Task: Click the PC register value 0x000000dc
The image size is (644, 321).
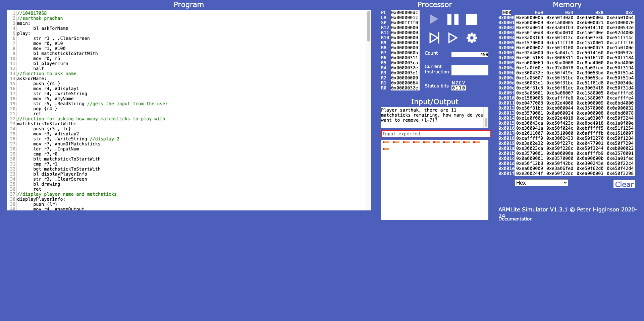Action: point(405,12)
